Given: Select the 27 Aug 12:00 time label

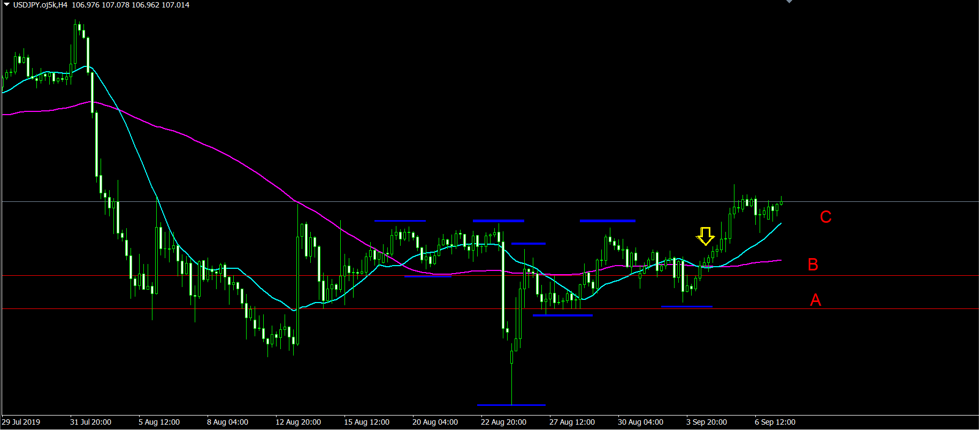Looking at the screenshot, I should (x=572, y=422).
